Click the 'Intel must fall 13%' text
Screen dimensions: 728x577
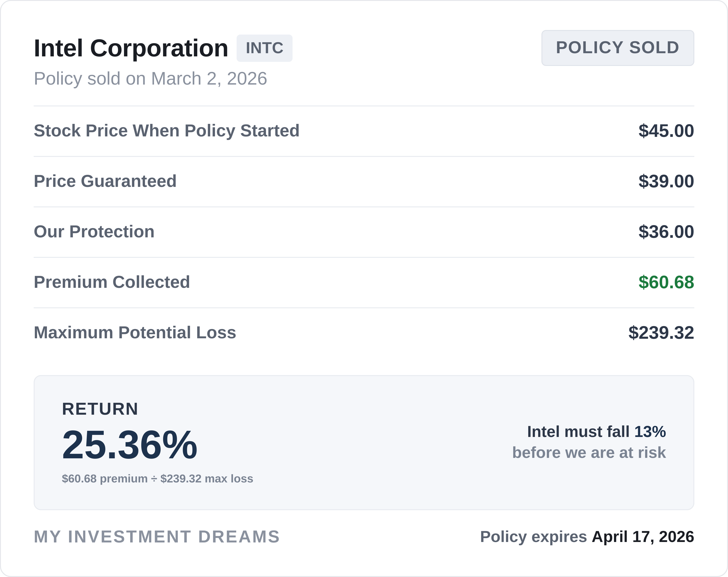[596, 432]
